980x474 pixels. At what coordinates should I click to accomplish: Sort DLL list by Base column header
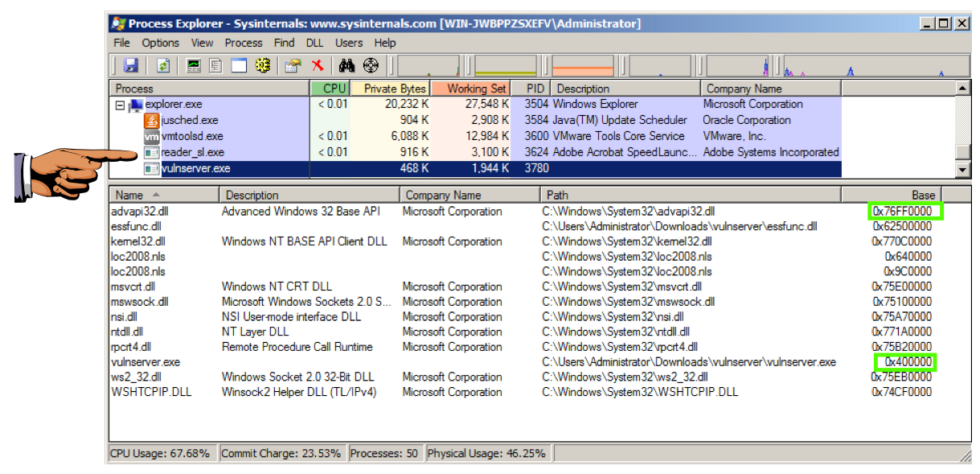pos(891,195)
